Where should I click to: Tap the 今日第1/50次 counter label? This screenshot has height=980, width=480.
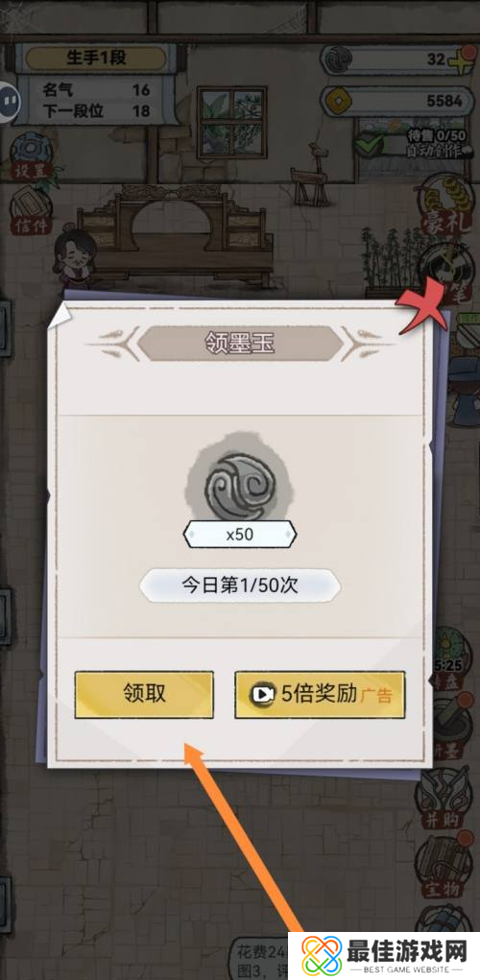pos(240,586)
